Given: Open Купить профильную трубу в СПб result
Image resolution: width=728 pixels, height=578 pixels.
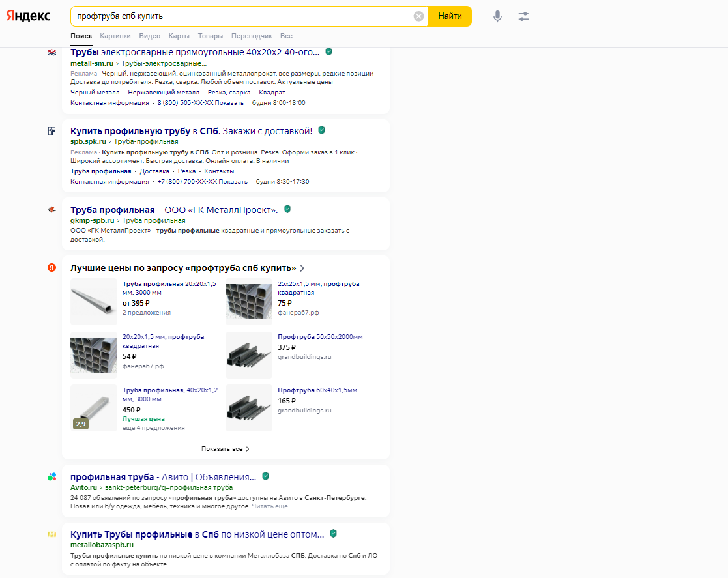Looking at the screenshot, I should [191, 131].
